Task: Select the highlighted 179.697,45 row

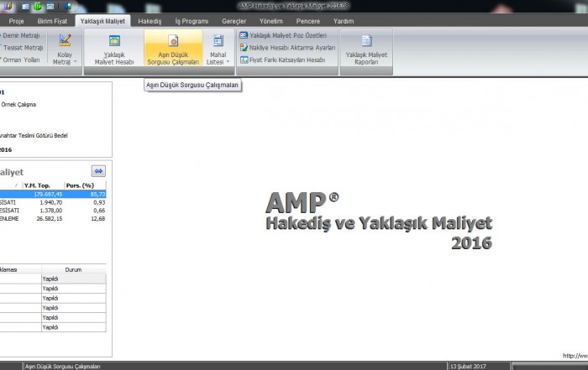Action: 50,194
